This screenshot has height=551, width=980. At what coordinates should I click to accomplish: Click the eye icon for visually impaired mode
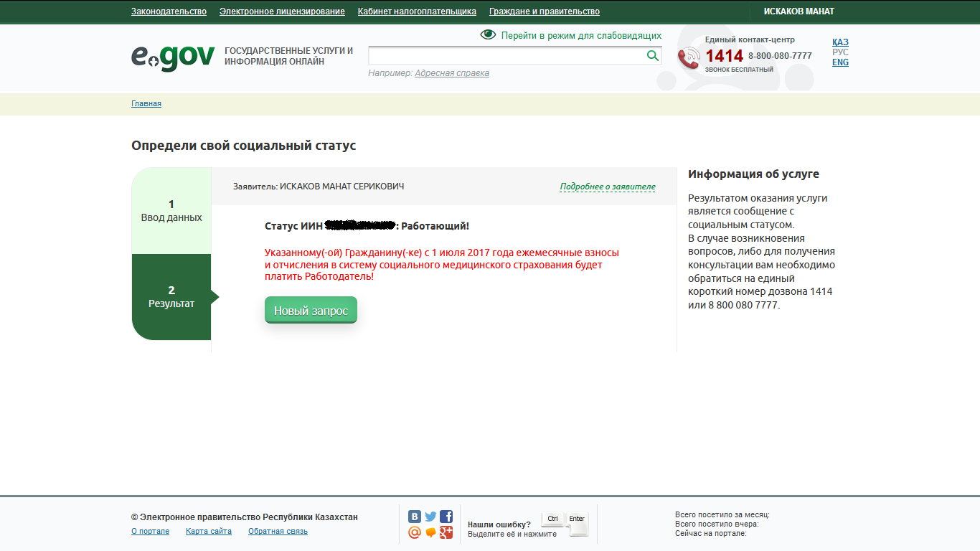pos(488,34)
